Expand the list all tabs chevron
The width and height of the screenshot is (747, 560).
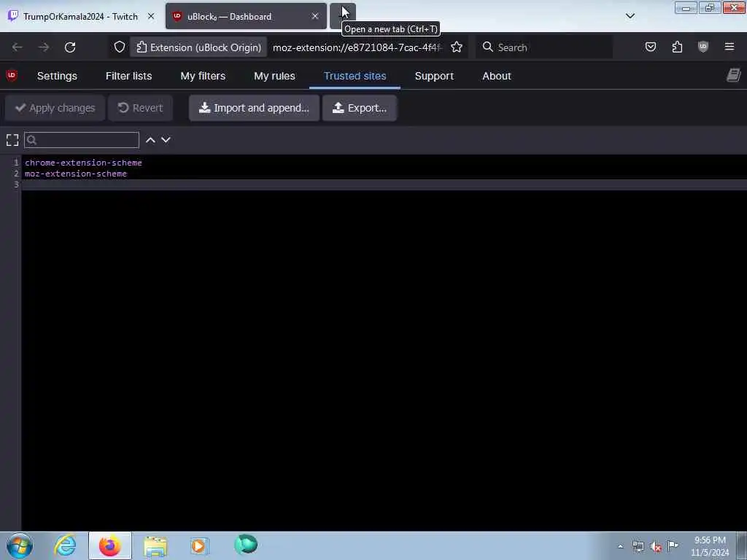(630, 16)
